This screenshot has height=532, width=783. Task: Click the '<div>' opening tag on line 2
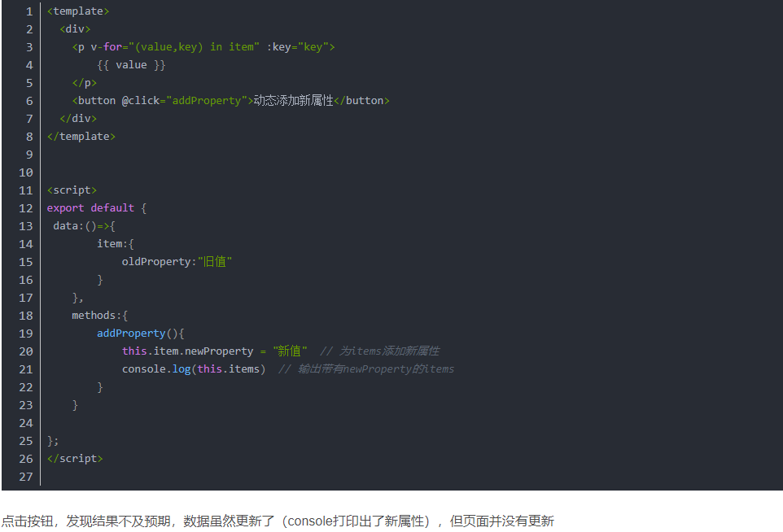[75, 29]
